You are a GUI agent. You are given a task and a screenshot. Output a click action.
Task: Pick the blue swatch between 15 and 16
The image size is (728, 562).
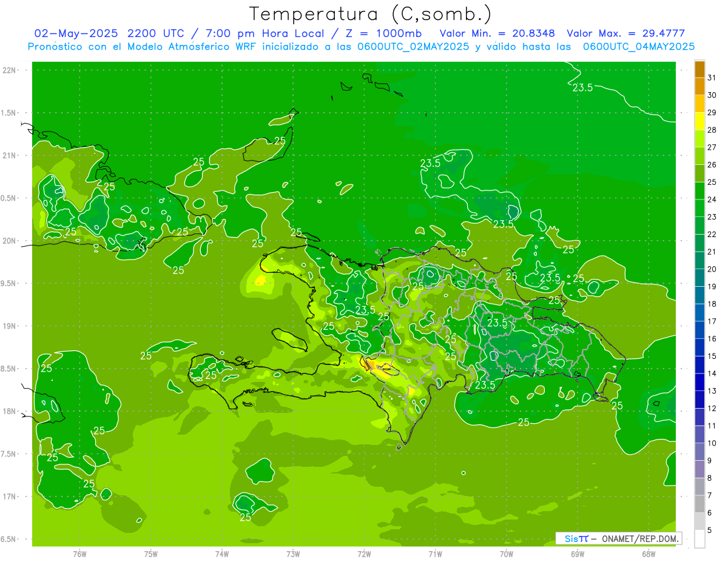click(x=699, y=347)
